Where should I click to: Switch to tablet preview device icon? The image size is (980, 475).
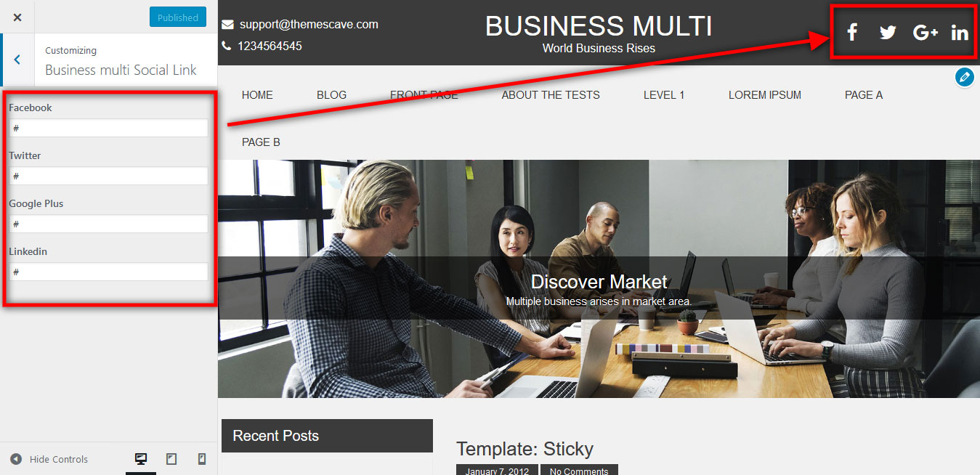171,459
